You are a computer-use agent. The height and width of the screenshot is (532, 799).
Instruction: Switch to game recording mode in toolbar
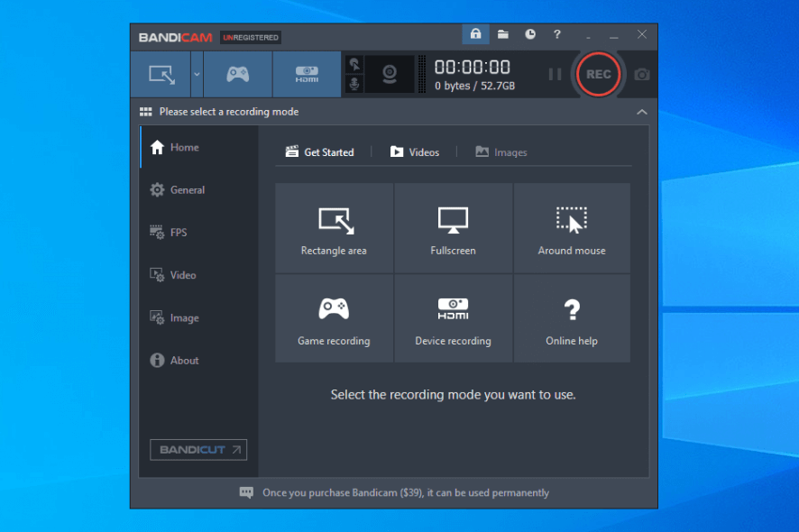pyautogui.click(x=238, y=75)
